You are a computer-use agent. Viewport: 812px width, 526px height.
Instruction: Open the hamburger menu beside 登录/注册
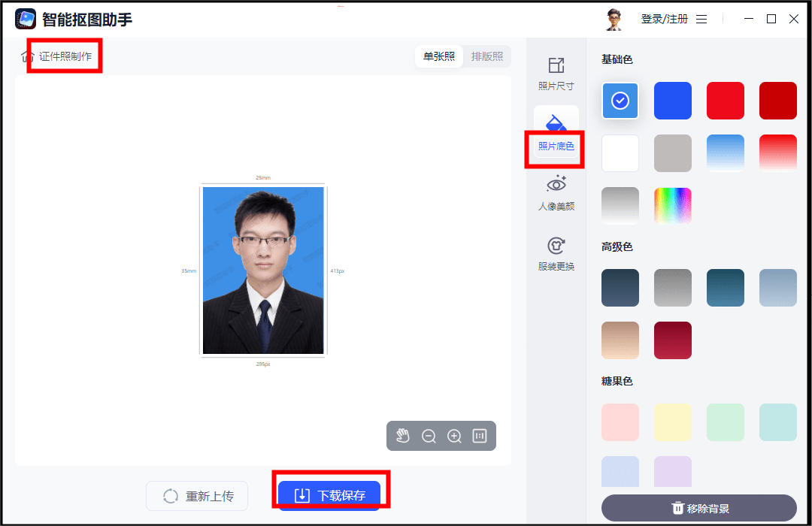tap(701, 19)
